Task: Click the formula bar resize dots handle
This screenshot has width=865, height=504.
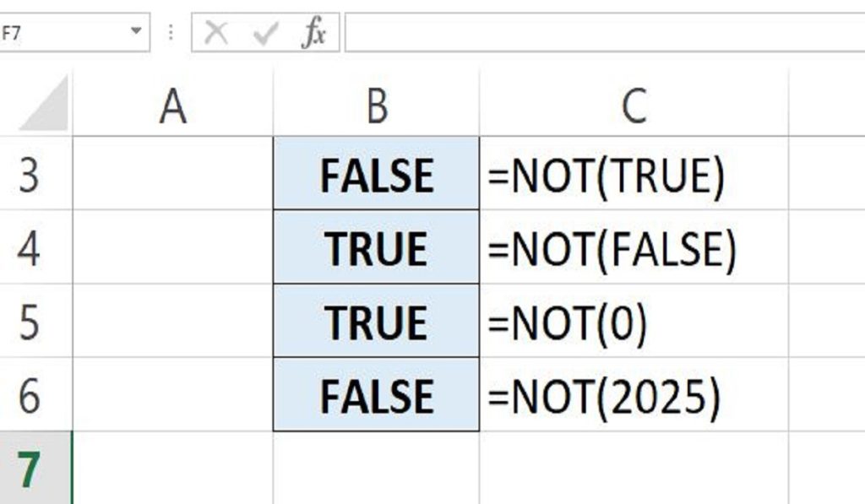Action: [x=171, y=33]
